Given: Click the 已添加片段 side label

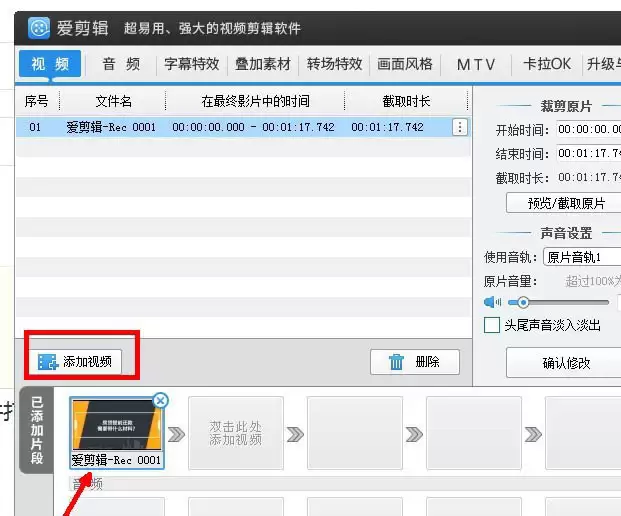Looking at the screenshot, I should (36, 430).
